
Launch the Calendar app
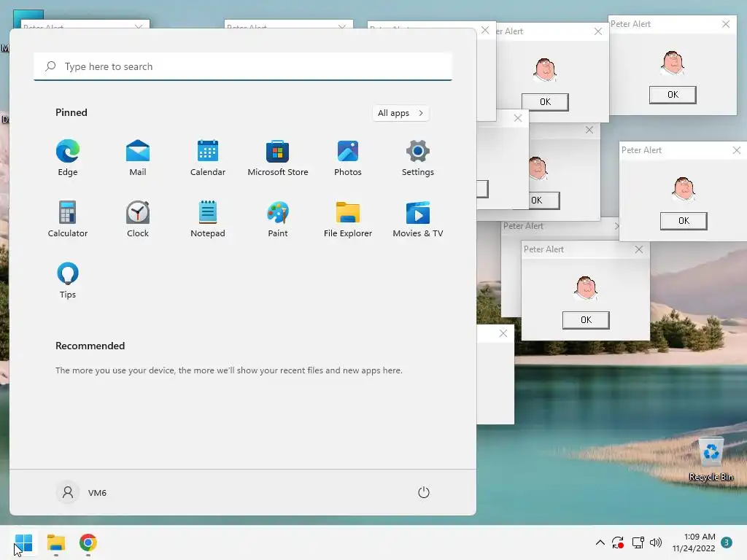(208, 158)
